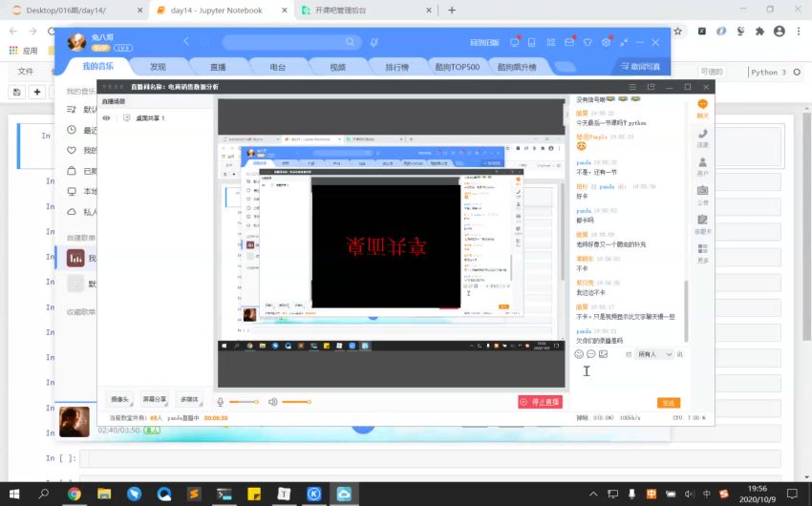
Task: Click the quick reply bubble icon
Action: click(591, 354)
